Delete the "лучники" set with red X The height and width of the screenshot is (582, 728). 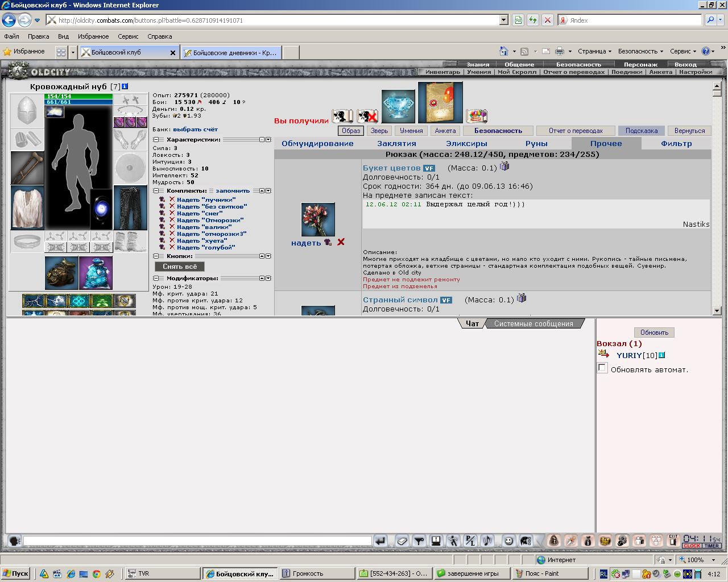pos(172,199)
